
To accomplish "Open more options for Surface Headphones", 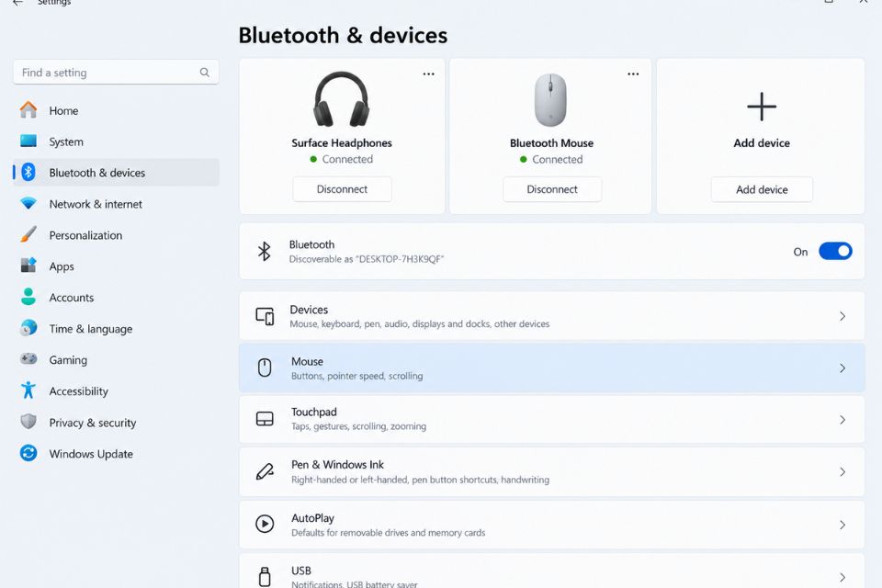I will click(429, 73).
